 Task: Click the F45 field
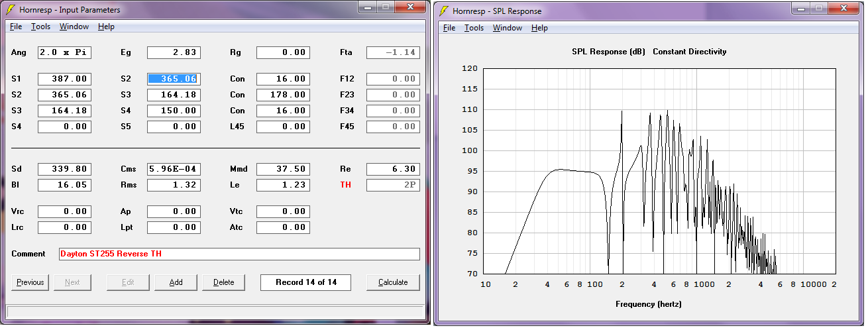[393, 127]
